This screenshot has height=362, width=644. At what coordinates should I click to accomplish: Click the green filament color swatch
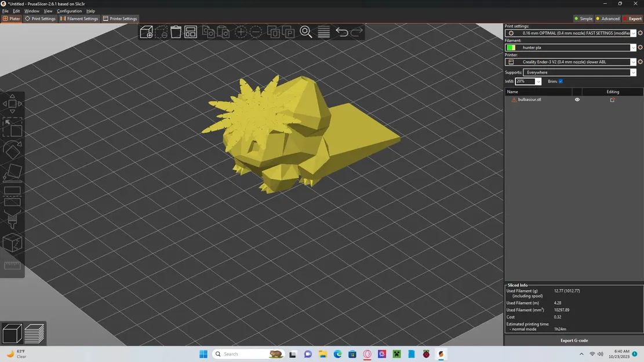pyautogui.click(x=511, y=47)
